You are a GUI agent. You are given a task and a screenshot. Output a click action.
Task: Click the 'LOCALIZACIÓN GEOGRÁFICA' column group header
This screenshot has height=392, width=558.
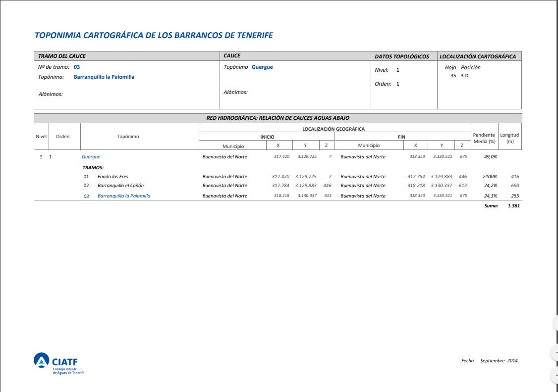coord(334,129)
